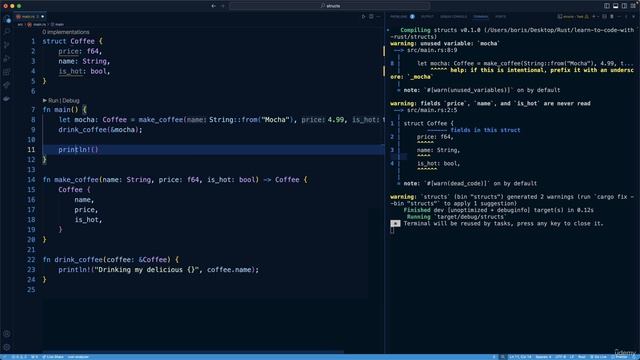Click the src/main.rs:8:9 link in terminal
The width and height of the screenshot is (640, 360).
(432, 50)
